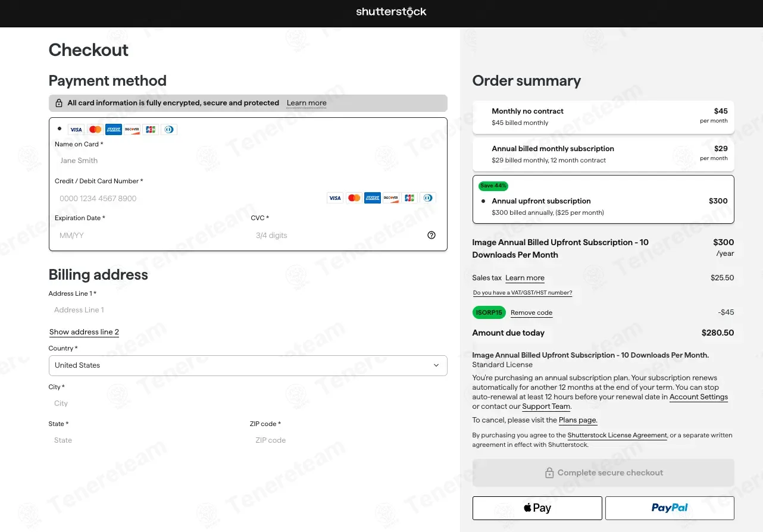This screenshot has width=763, height=532.
Task: Click JCB icon in card number field
Action: click(409, 198)
